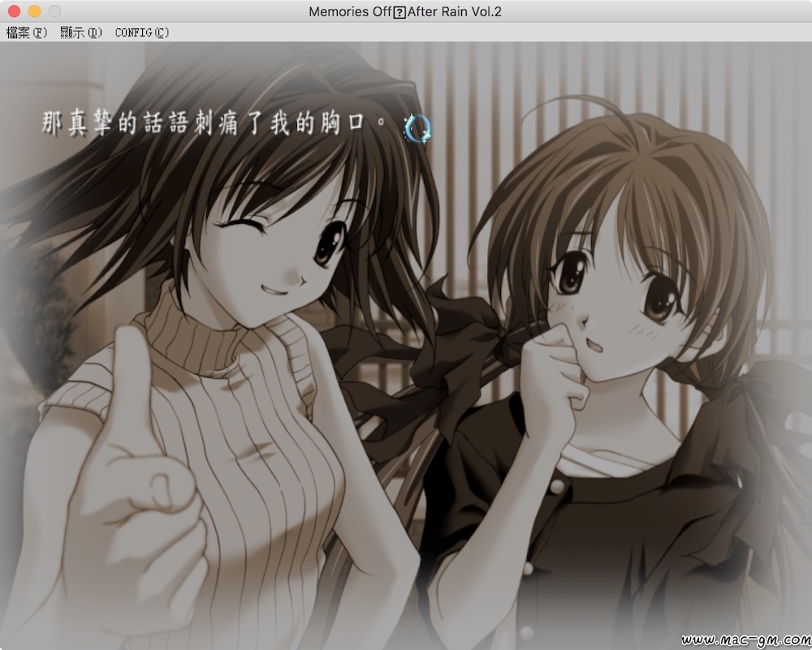Click the window title Memories Off After Rain Vol.2
812x650 pixels.
coord(405,11)
